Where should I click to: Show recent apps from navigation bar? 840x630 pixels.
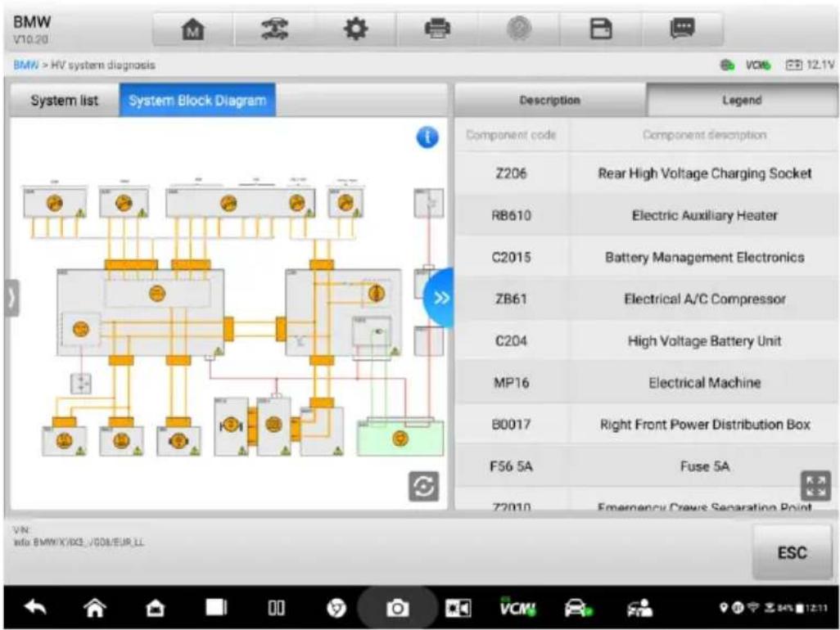tap(216, 608)
